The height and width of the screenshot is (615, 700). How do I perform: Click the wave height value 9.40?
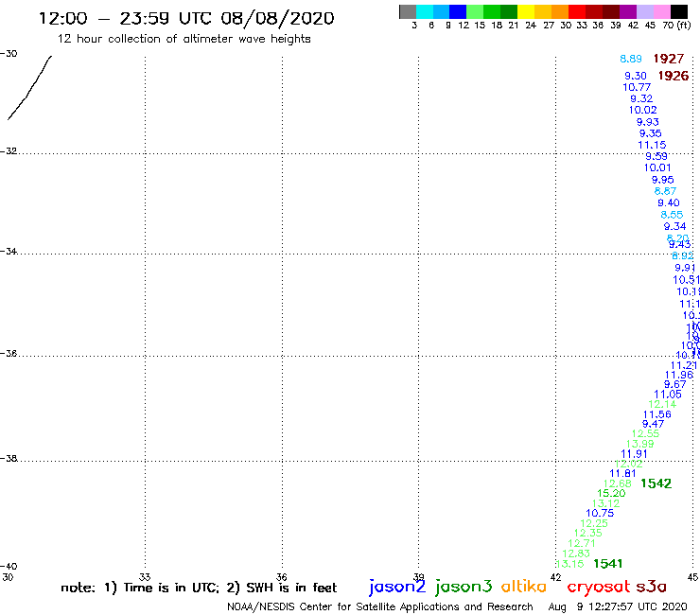668,202
